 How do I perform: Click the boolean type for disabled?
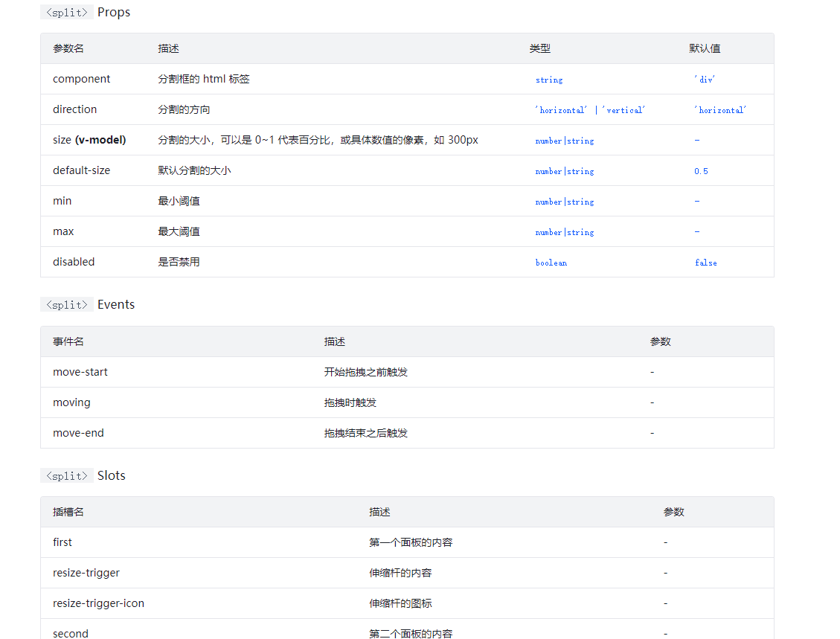(x=551, y=263)
